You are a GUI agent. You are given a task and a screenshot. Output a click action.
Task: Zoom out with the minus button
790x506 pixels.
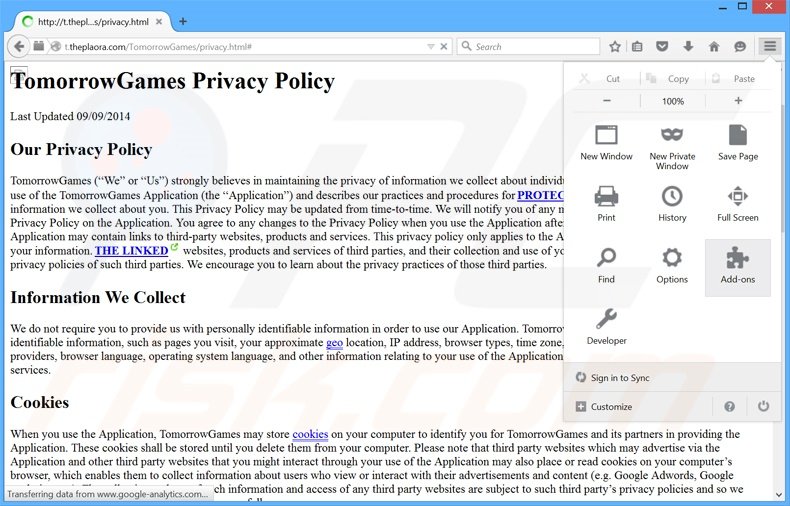(607, 101)
